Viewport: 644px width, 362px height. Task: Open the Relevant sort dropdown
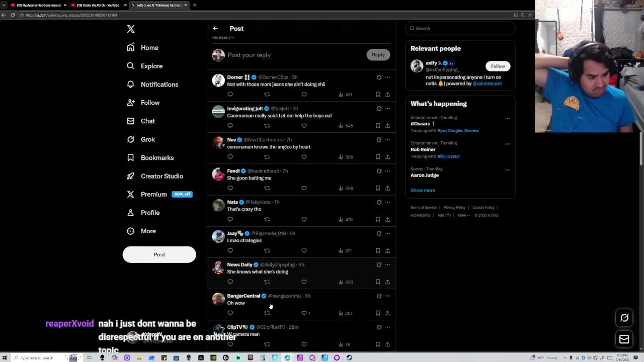[x=223, y=37]
